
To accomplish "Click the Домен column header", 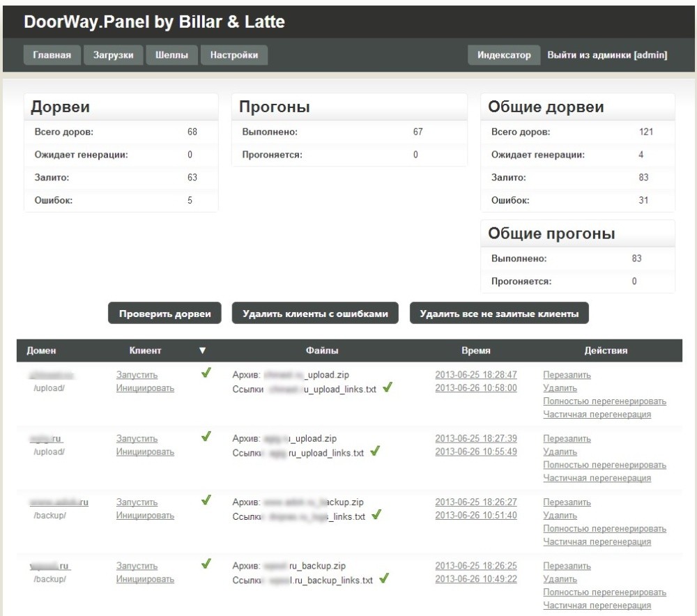I will pos(43,351).
